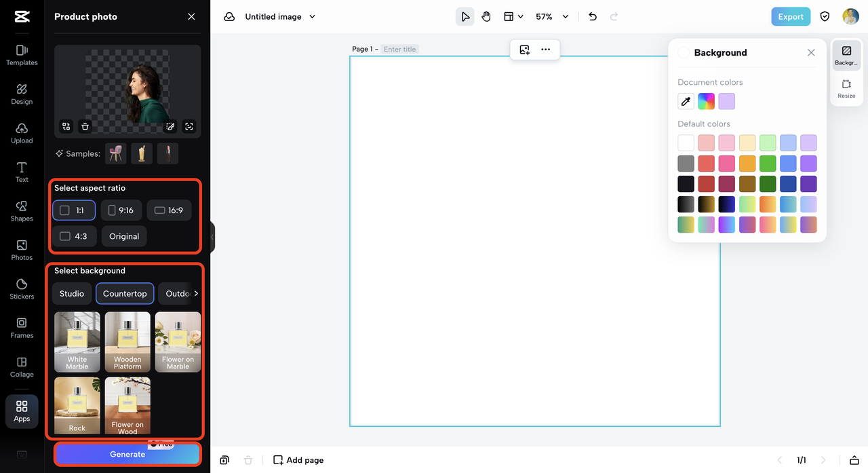Open the Frames sidebar panel

pos(22,328)
